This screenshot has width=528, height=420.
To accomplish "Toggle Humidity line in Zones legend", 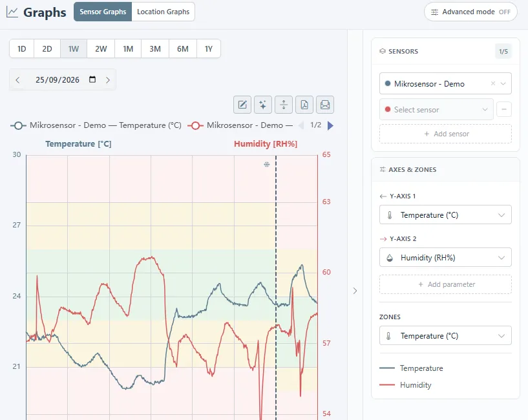I will [405, 384].
